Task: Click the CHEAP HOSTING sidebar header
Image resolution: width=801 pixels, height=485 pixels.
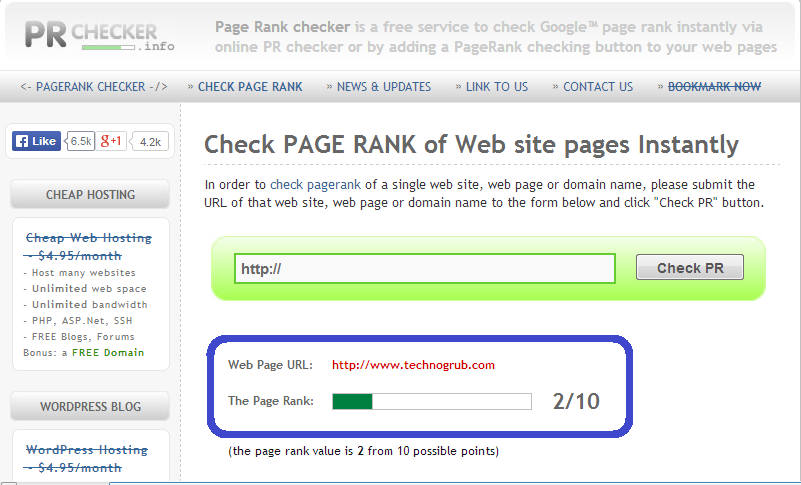Action: [x=90, y=194]
